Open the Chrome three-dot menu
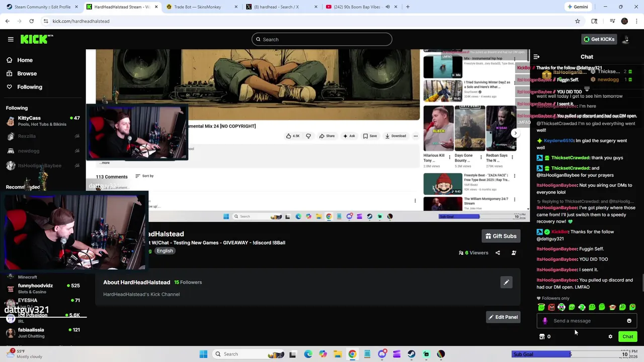This screenshot has width=644, height=362. 637,21
